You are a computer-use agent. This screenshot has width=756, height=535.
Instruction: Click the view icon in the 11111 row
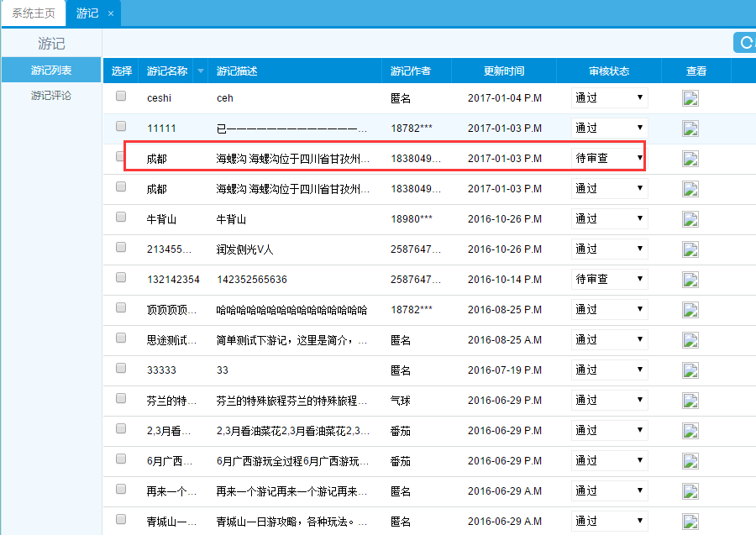[690, 129]
